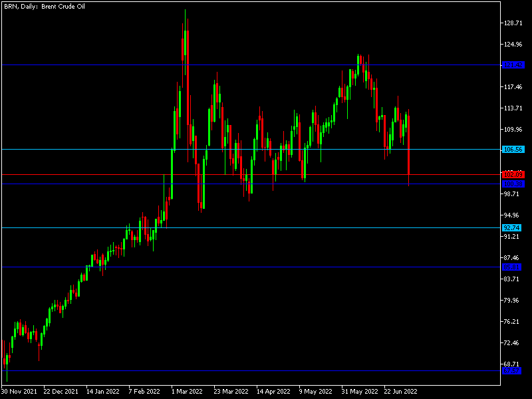The image size is (532, 399).
Task: Click the 87.46 price axis label
Action: (511, 258)
